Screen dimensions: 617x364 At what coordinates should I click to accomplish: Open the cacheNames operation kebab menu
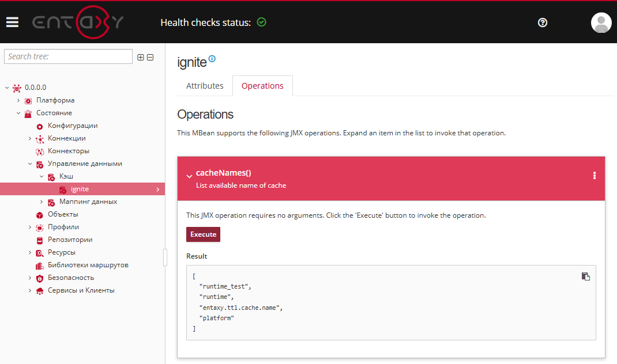[x=595, y=176]
